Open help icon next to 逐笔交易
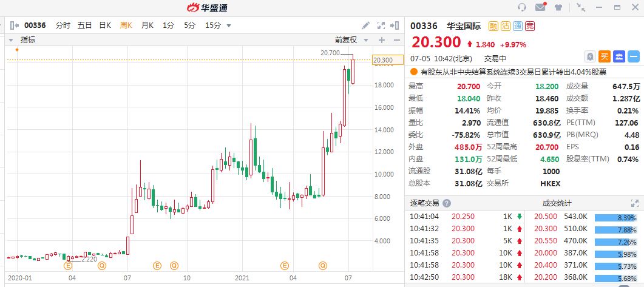 tap(447, 203)
